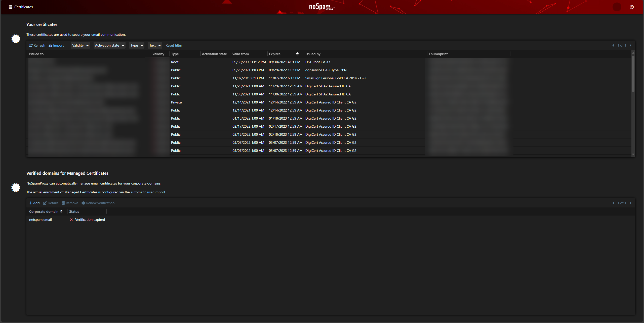This screenshot has height=323, width=644.
Task: Select the netspam.email domain row
Action: pos(41,220)
